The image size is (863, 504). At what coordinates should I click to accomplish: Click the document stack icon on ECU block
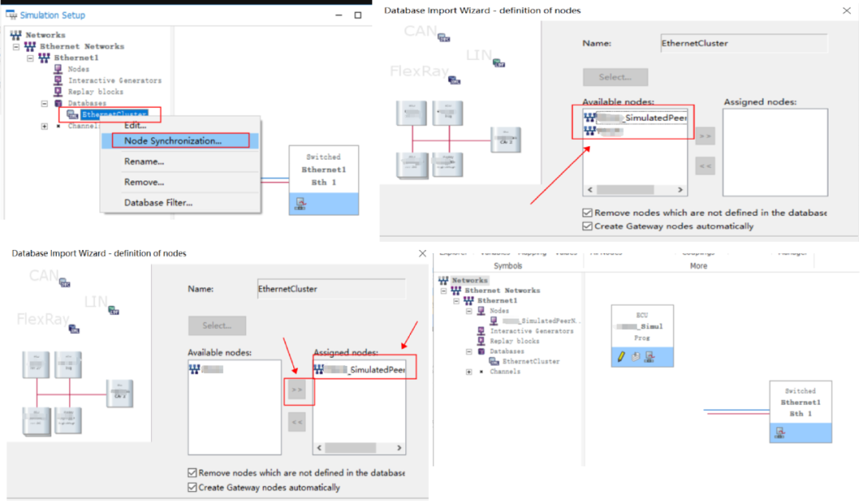[636, 356]
